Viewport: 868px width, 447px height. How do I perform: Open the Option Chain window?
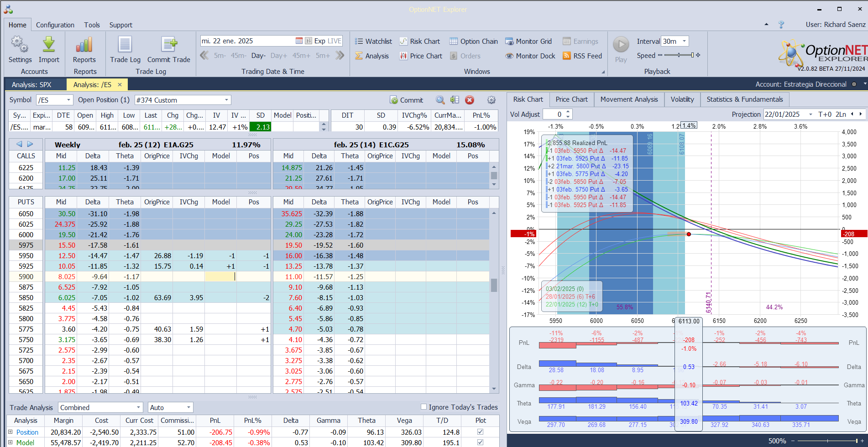474,42
